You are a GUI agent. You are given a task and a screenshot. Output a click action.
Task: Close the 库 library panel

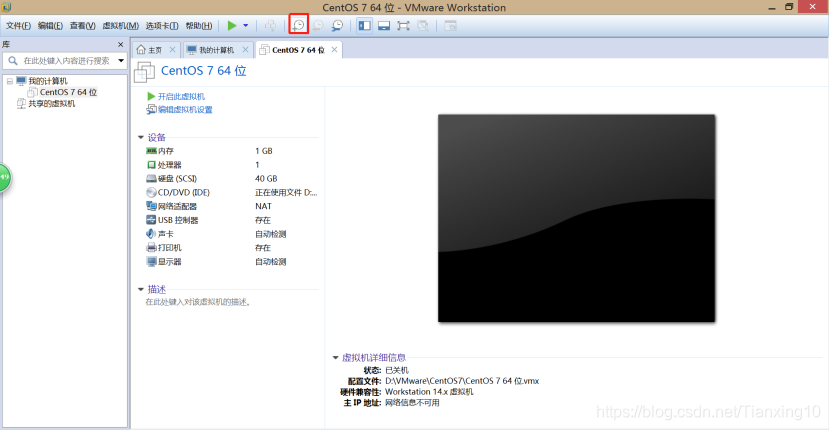coord(120,44)
